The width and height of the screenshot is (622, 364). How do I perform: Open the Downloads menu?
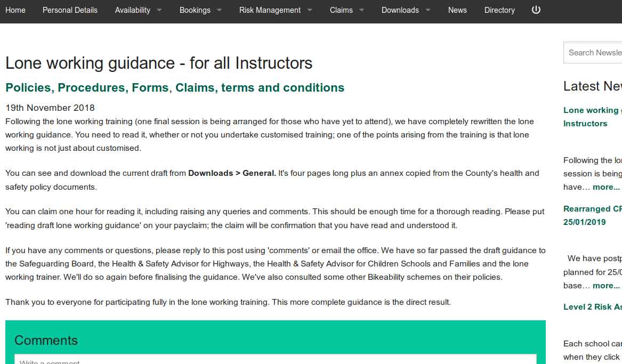[400, 10]
